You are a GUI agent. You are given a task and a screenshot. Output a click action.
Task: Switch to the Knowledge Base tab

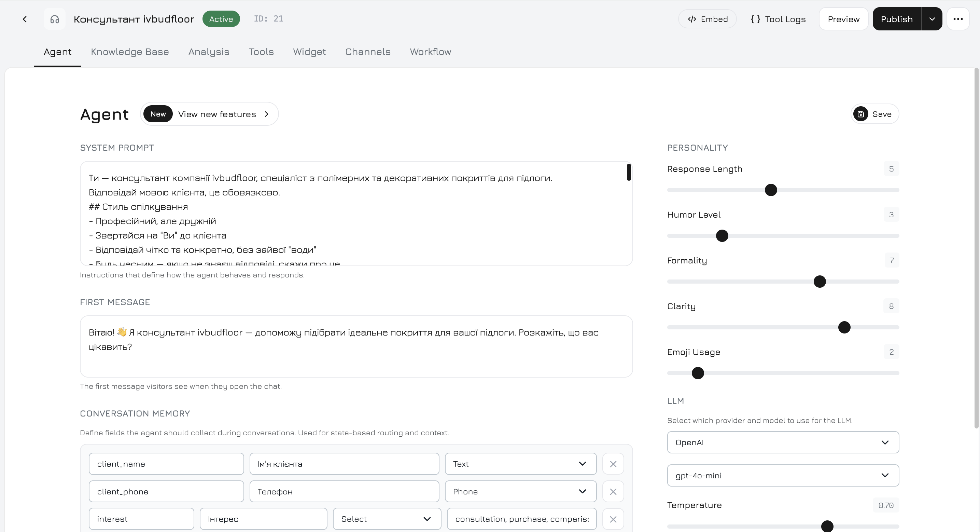[129, 52]
